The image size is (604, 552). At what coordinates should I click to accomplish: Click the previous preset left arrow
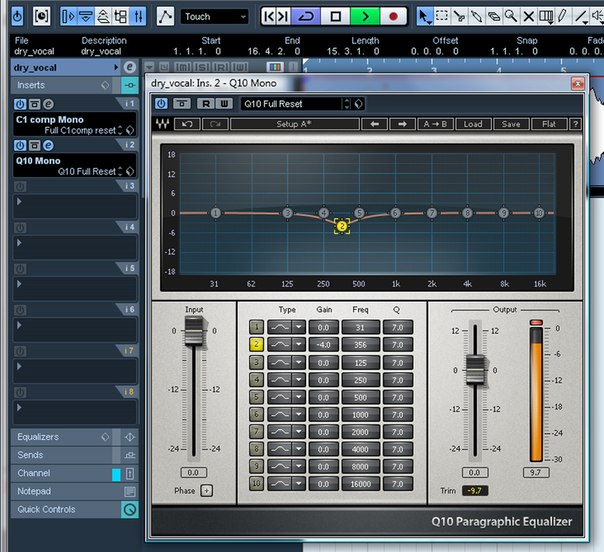[374, 124]
